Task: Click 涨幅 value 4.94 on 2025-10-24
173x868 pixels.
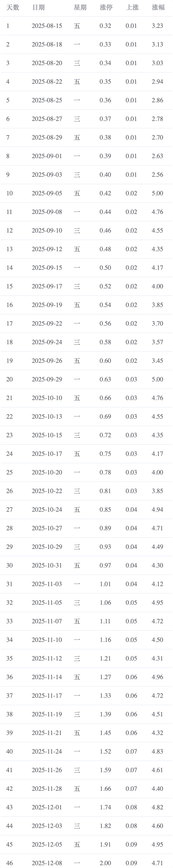Action: click(157, 510)
